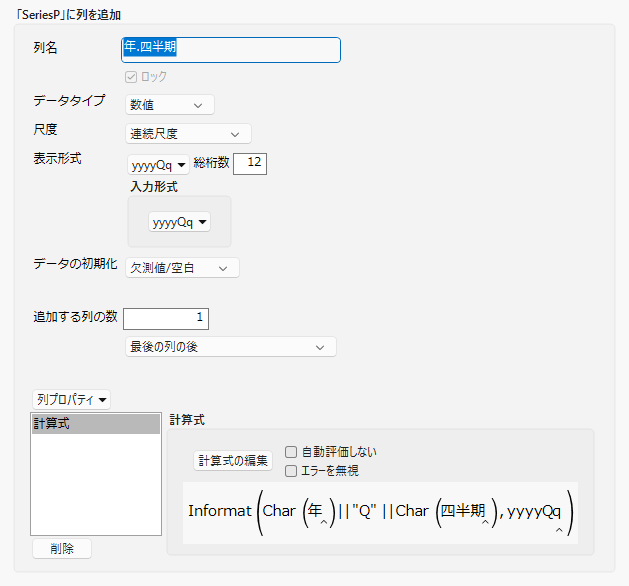
Task: Click the 計算式の編集 button
Action: click(233, 460)
